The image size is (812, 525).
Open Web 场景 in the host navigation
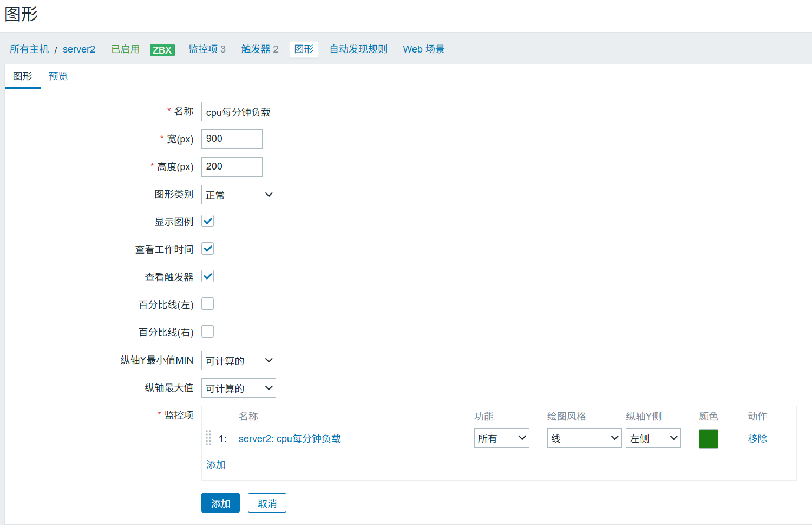point(424,49)
